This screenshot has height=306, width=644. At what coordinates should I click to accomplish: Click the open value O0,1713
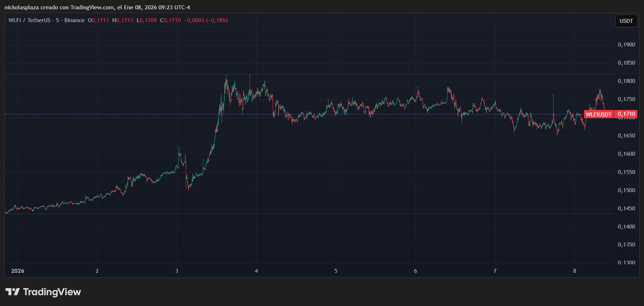98,20
